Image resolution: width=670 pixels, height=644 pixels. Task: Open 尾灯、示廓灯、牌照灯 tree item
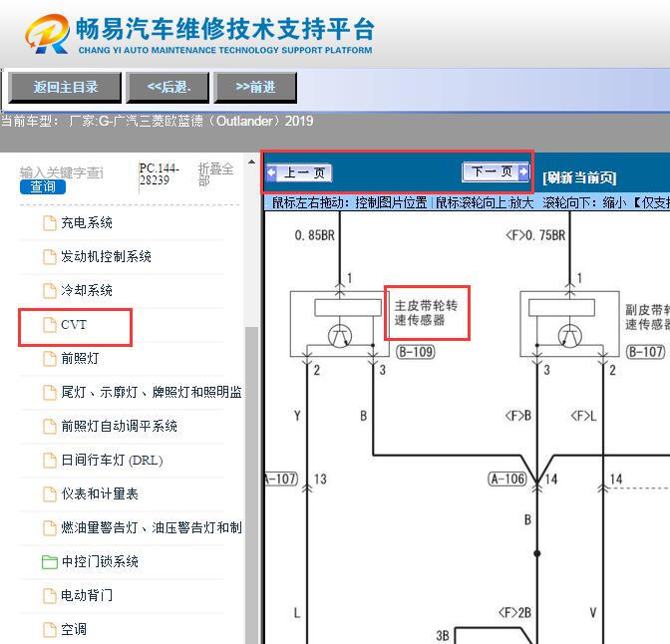click(x=152, y=392)
